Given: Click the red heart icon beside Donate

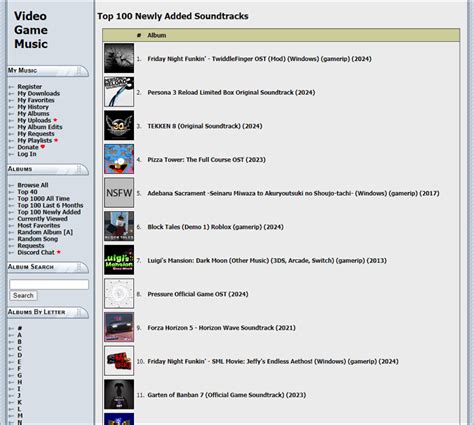Looking at the screenshot, I should (43, 147).
